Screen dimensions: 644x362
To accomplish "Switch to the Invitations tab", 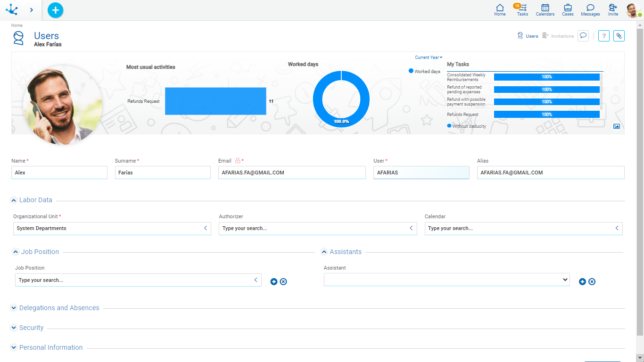I will point(558,36).
